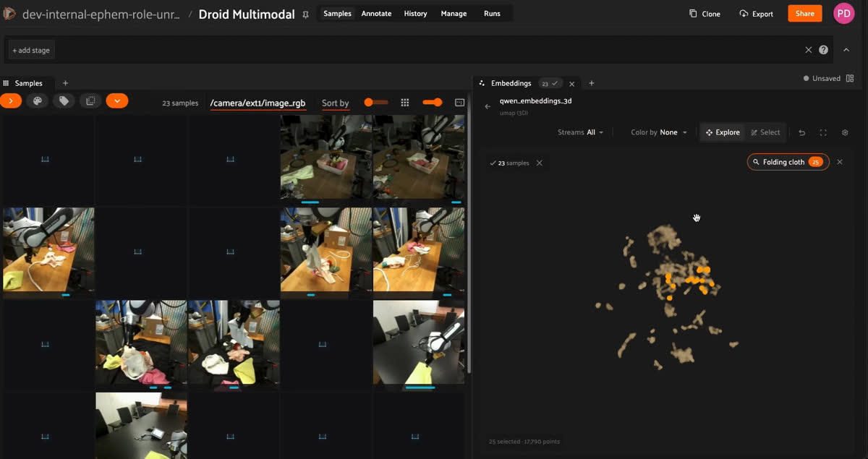The height and width of the screenshot is (459, 868).
Task: Click the orange Share button
Action: [805, 14]
